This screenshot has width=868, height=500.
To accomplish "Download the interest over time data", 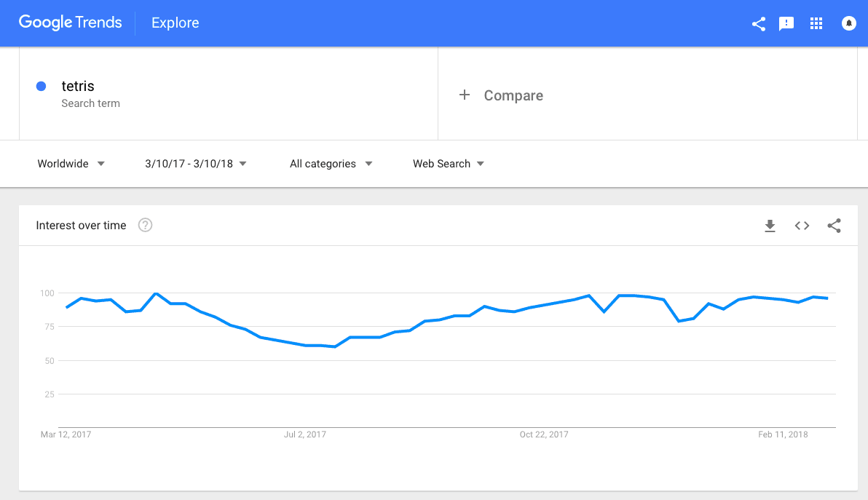I will (x=770, y=226).
